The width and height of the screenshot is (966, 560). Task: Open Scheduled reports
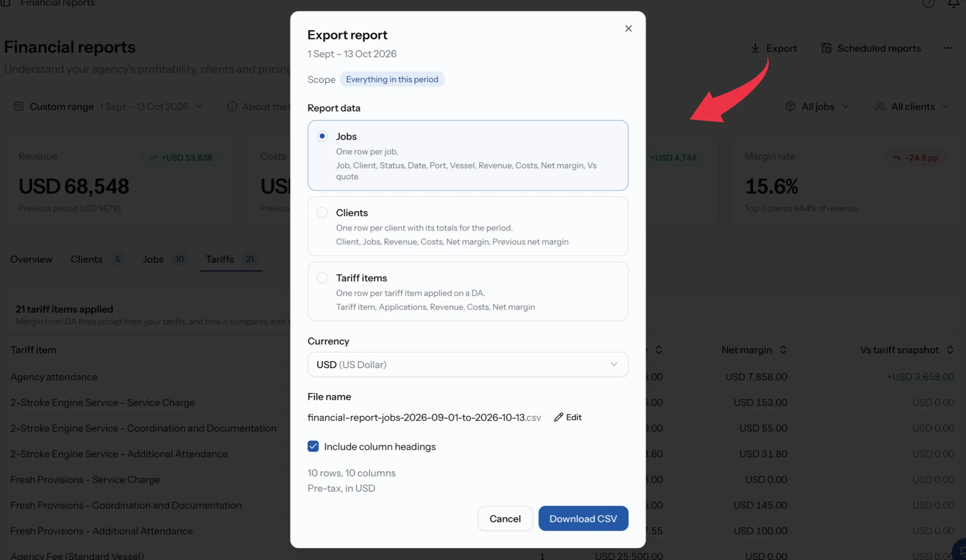click(x=871, y=48)
